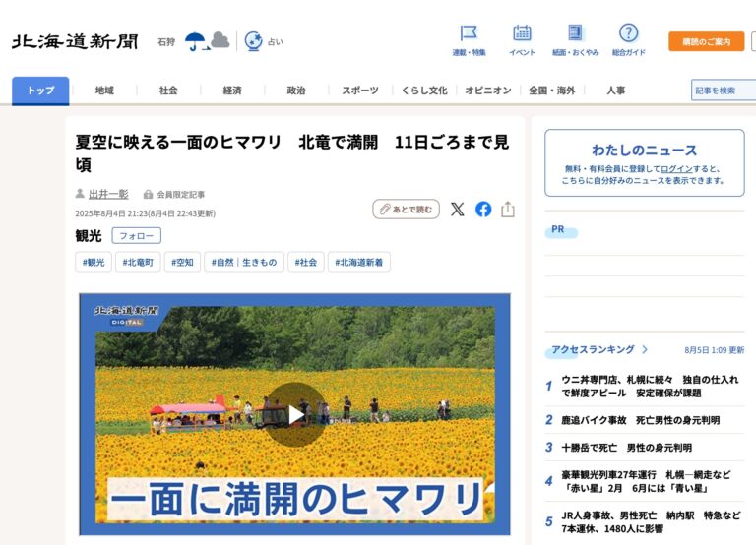Share article on X

pos(457,209)
